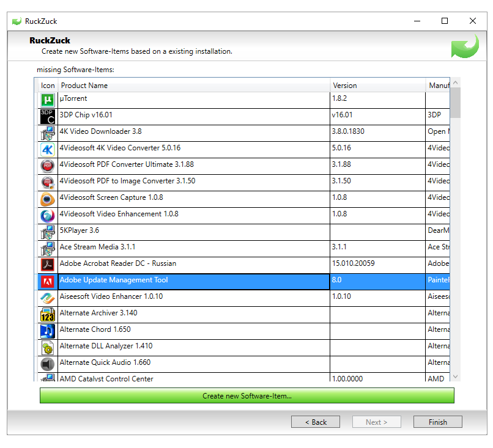Image resolution: width=493 pixels, height=448 pixels.
Task: Click the Manufacturer column header
Action: (439, 86)
